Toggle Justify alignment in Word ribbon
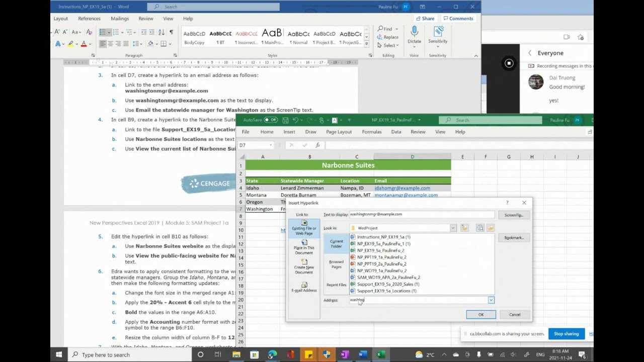This screenshot has height=362, width=644. 126,44
